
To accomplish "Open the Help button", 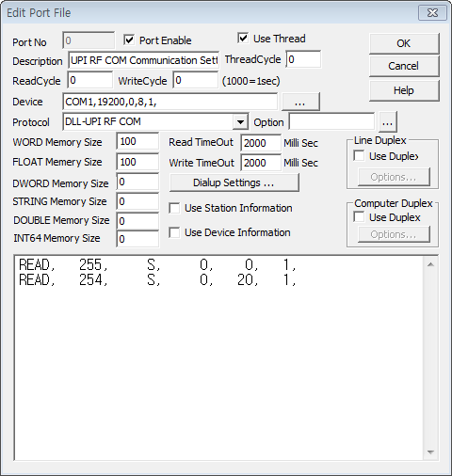I will tap(404, 90).
